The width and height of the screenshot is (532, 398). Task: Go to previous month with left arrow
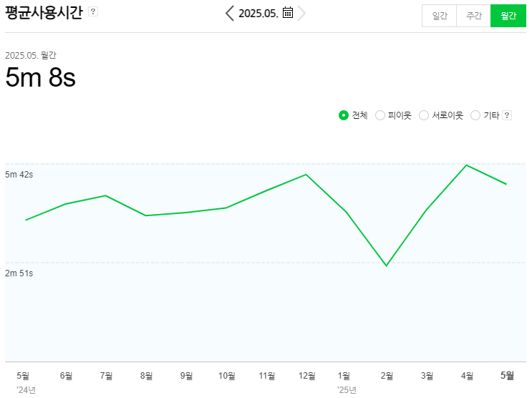click(229, 13)
